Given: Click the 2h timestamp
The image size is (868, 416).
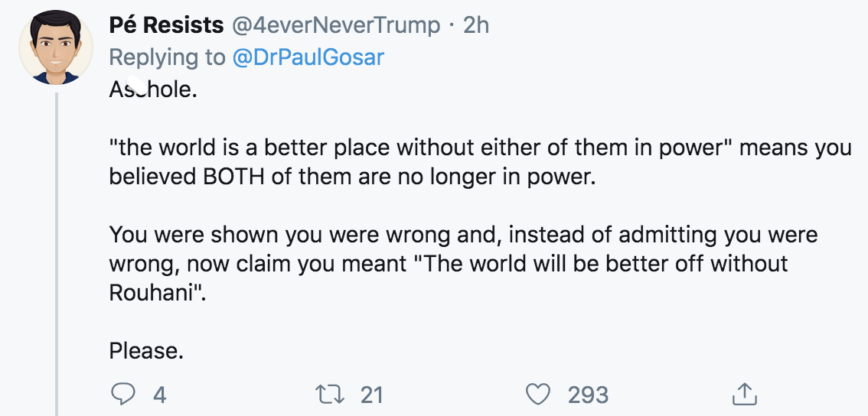Looking at the screenshot, I should (x=476, y=25).
